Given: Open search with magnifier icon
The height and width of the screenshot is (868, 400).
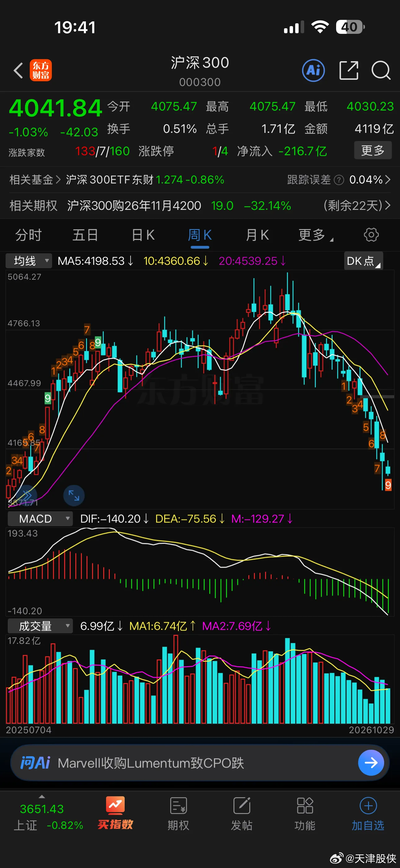Looking at the screenshot, I should [x=381, y=70].
